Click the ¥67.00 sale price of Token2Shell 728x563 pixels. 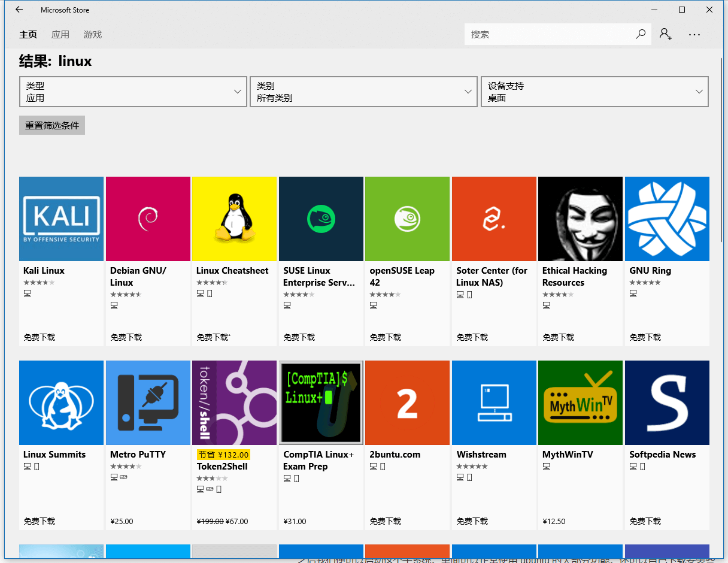click(236, 521)
